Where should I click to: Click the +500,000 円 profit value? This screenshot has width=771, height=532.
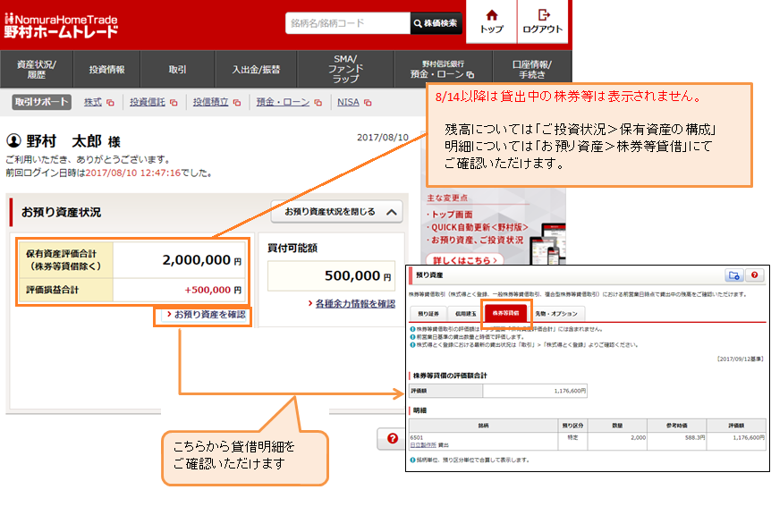(x=213, y=290)
